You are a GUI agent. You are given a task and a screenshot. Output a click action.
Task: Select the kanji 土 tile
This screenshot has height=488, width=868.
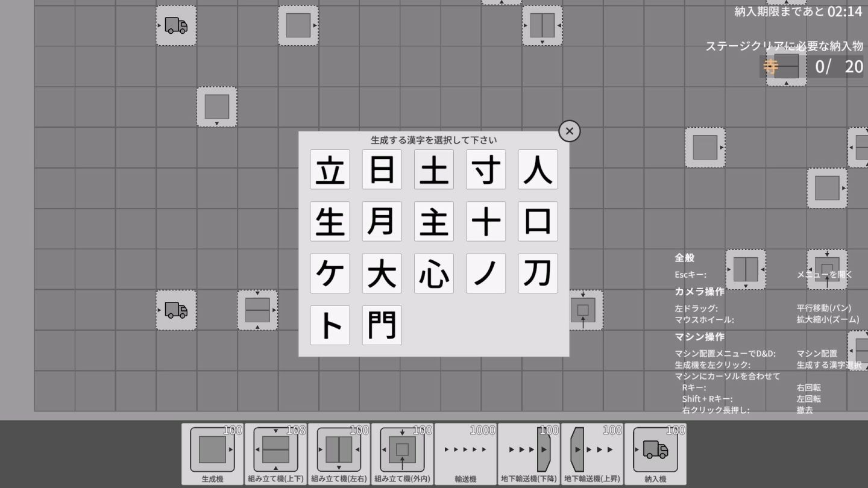click(x=434, y=169)
